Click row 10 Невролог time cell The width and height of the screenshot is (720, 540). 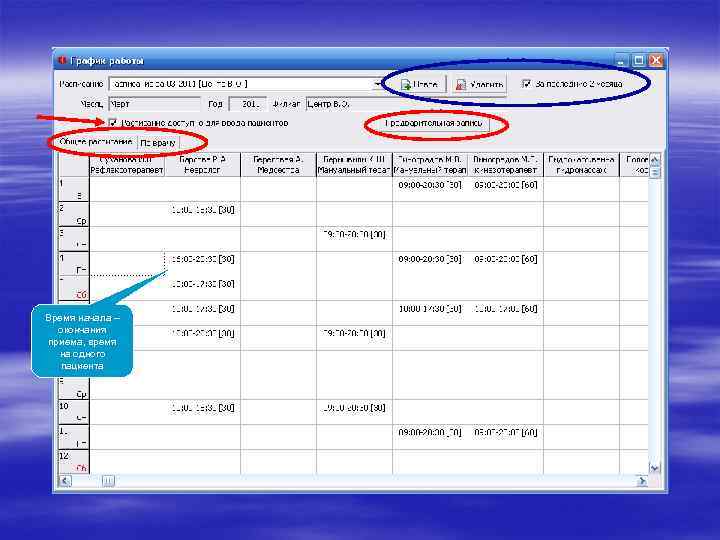point(202,408)
